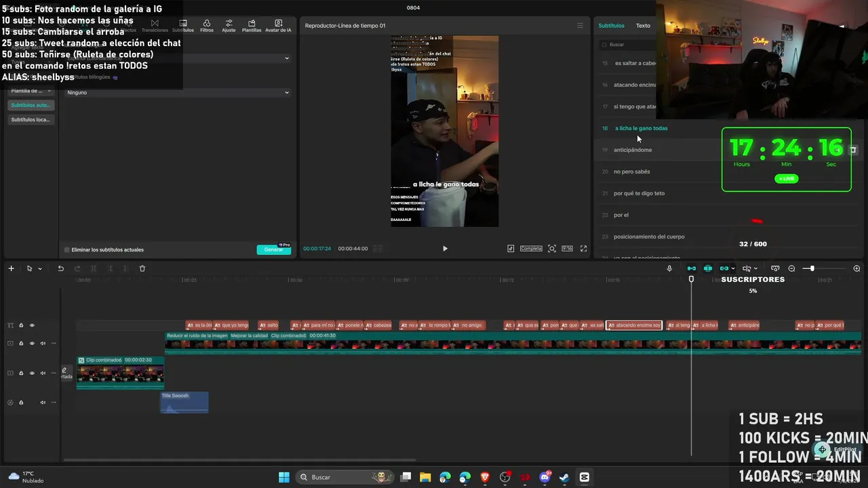Open the Plantillas panel

point(252,26)
